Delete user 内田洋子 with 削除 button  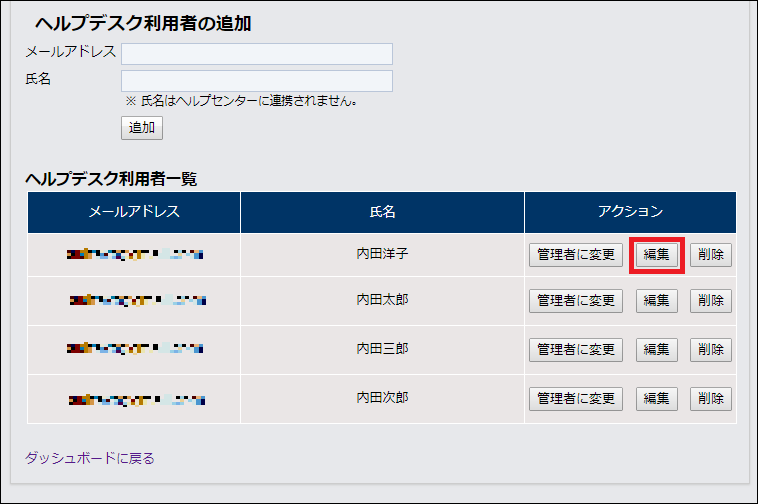point(710,255)
